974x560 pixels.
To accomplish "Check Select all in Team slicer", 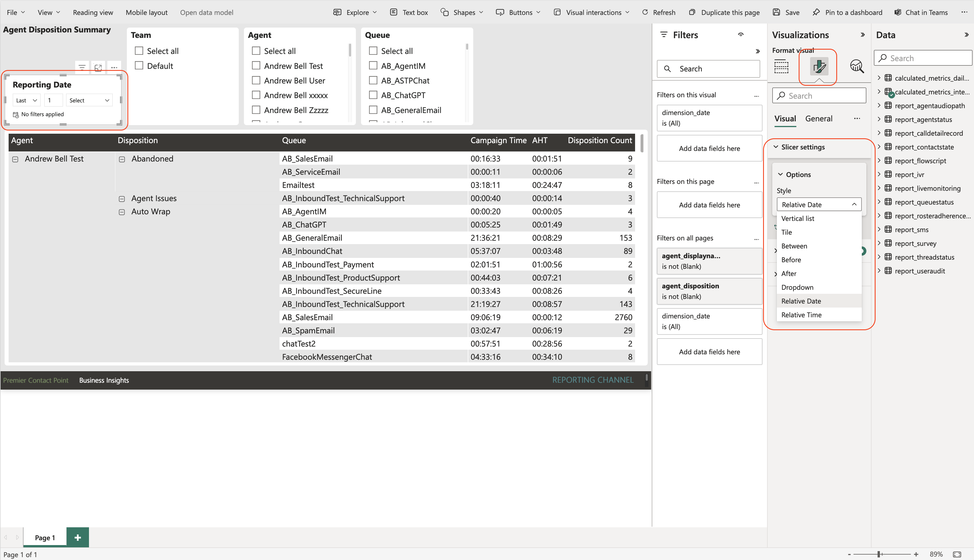I will point(139,51).
